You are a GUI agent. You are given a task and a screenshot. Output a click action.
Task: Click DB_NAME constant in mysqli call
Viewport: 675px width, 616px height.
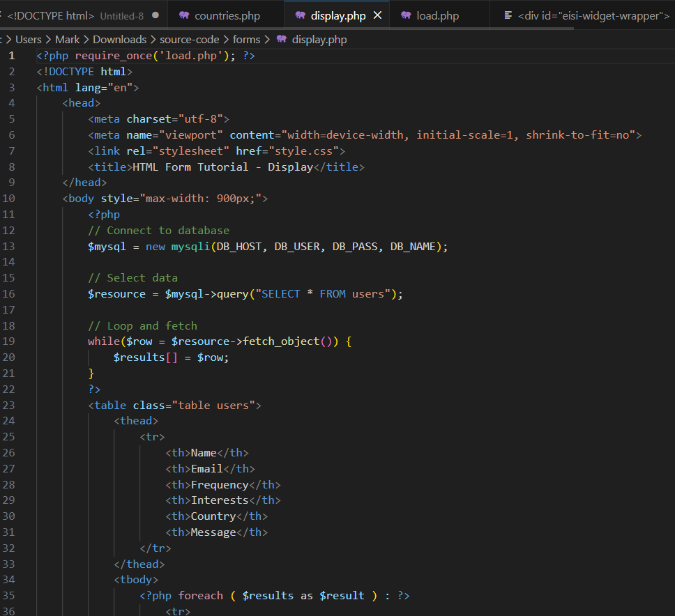[412, 247]
